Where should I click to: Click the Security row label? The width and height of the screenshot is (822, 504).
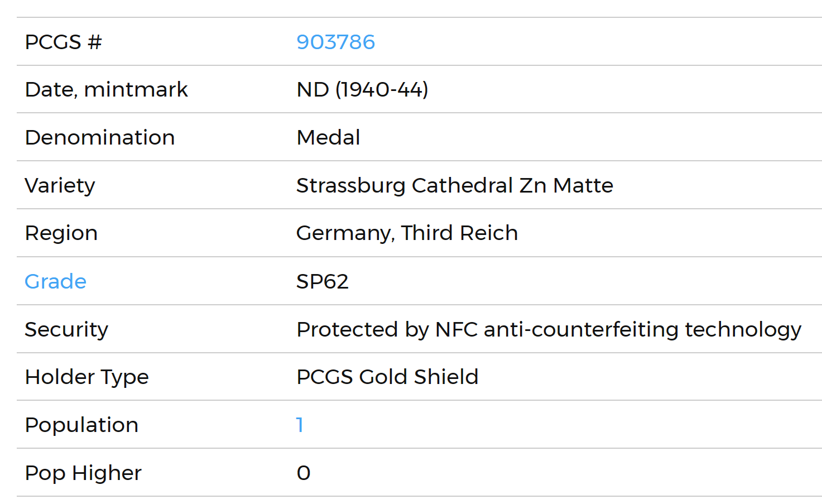click(x=66, y=329)
